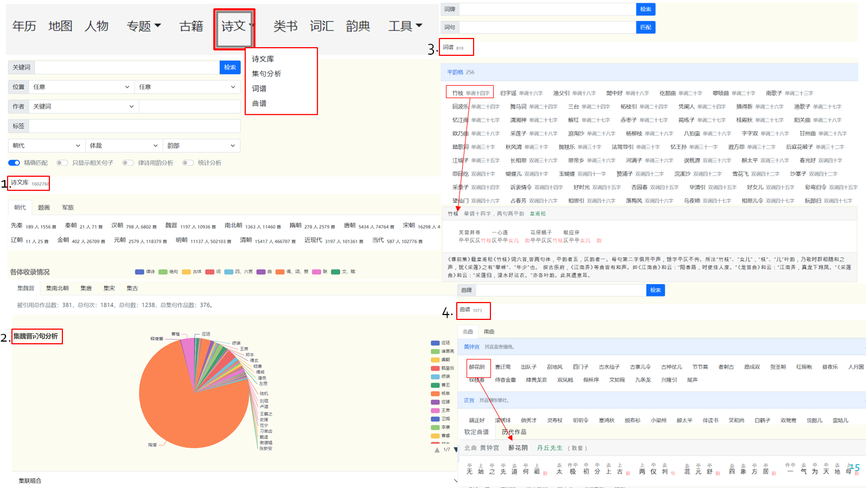Viewport: 868px width, 488px height.
Task: Select 集句分析 from the 诗文 menu
Action: 266,74
